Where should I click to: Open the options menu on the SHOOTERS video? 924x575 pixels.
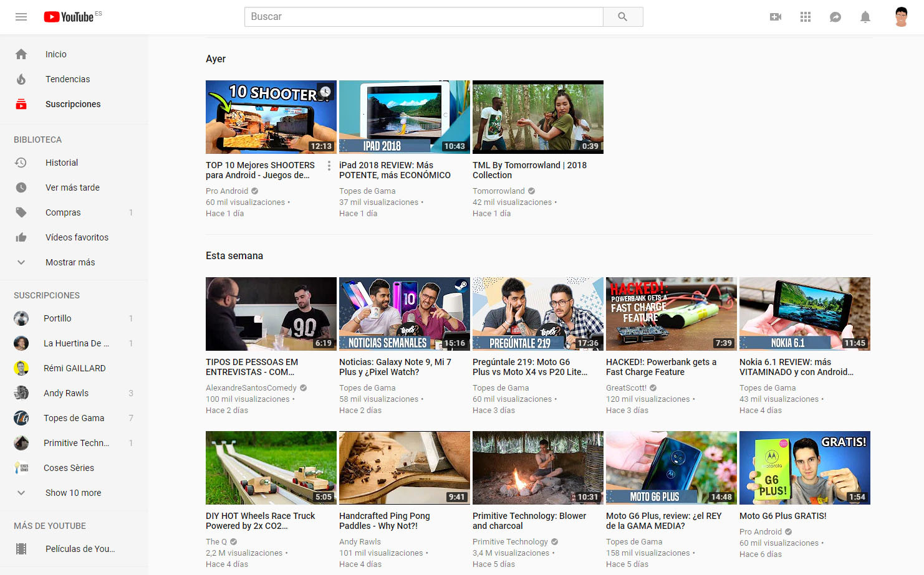(x=329, y=166)
